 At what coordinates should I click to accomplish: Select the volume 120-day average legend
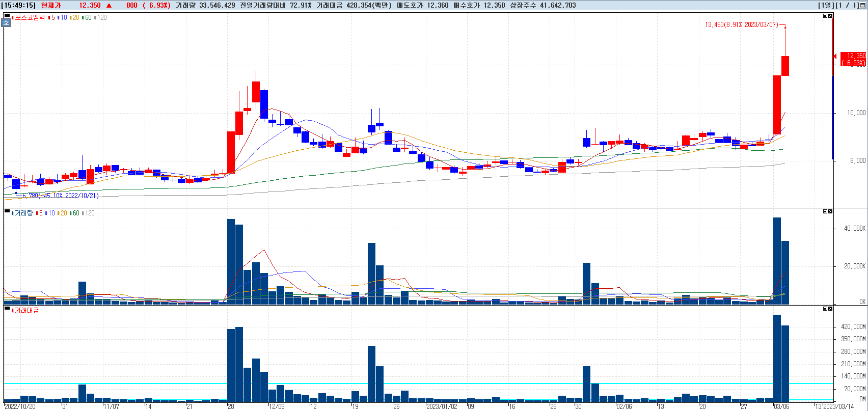point(89,213)
